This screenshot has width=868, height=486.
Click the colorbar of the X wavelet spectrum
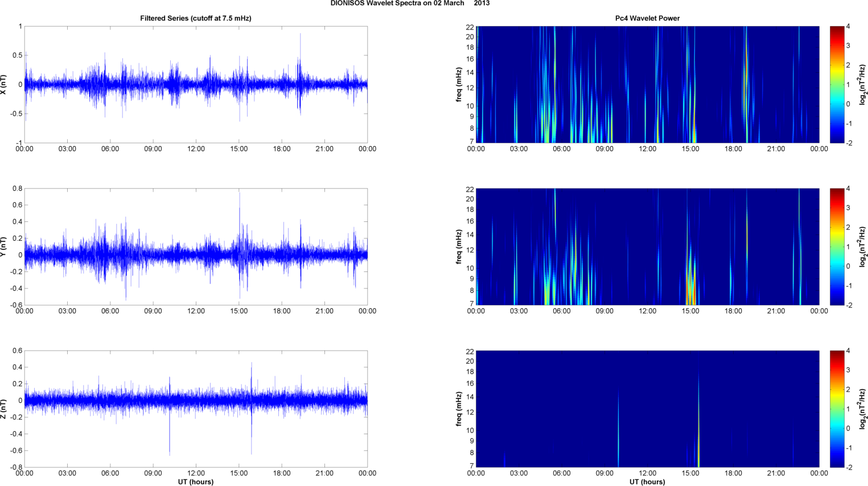point(837,85)
